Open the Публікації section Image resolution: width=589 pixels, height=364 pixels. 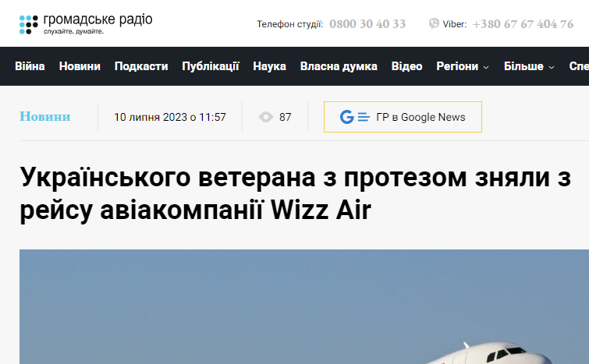coord(211,66)
